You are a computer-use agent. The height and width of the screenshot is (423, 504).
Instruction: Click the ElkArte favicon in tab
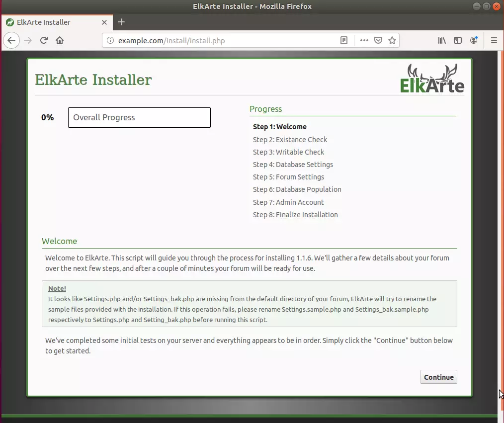10,22
